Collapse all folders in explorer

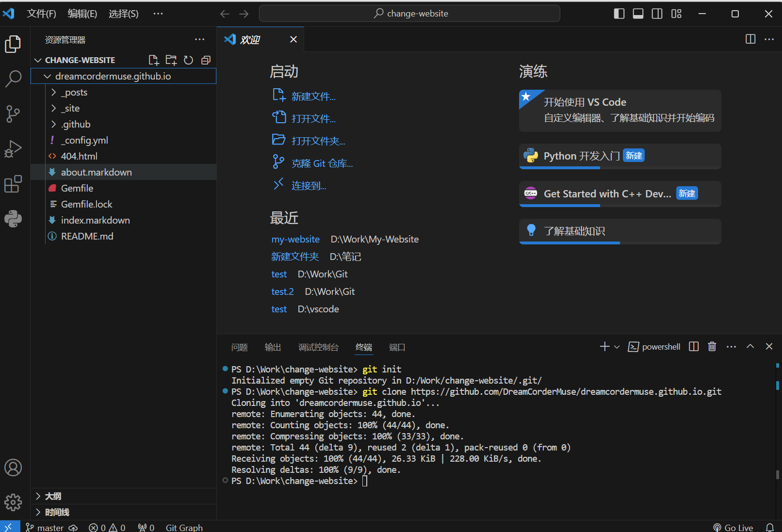pyautogui.click(x=206, y=60)
